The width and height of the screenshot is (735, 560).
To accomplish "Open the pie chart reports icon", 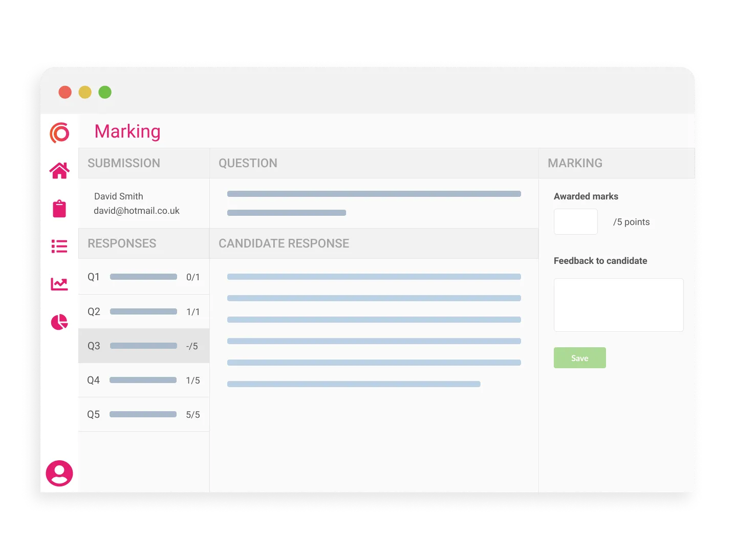I will pyautogui.click(x=59, y=322).
